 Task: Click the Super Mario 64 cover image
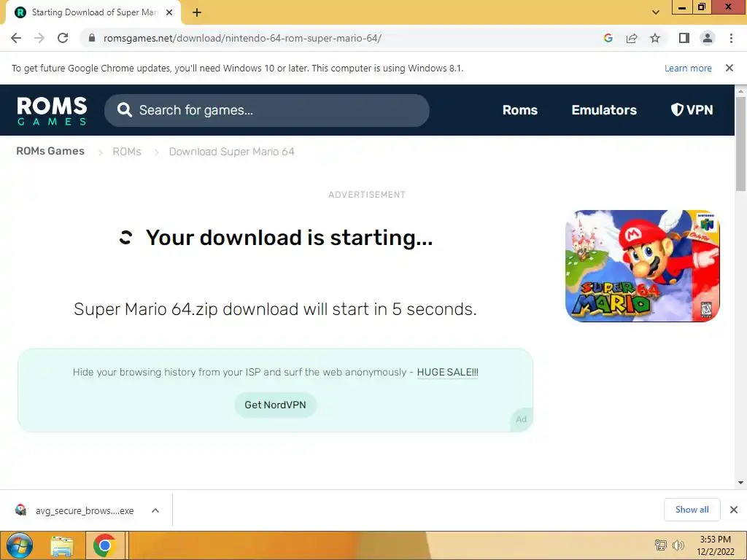(x=642, y=265)
